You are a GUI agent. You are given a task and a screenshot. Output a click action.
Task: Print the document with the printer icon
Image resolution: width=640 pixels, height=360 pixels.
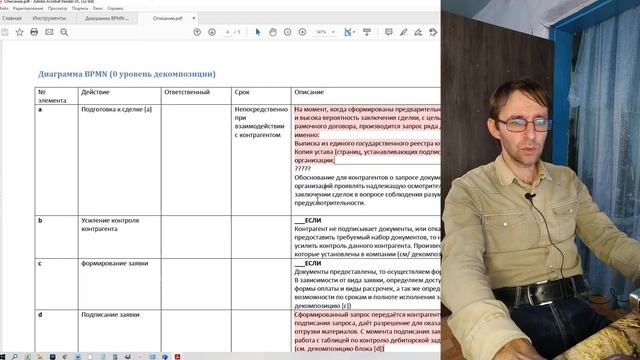pyautogui.click(x=34, y=32)
